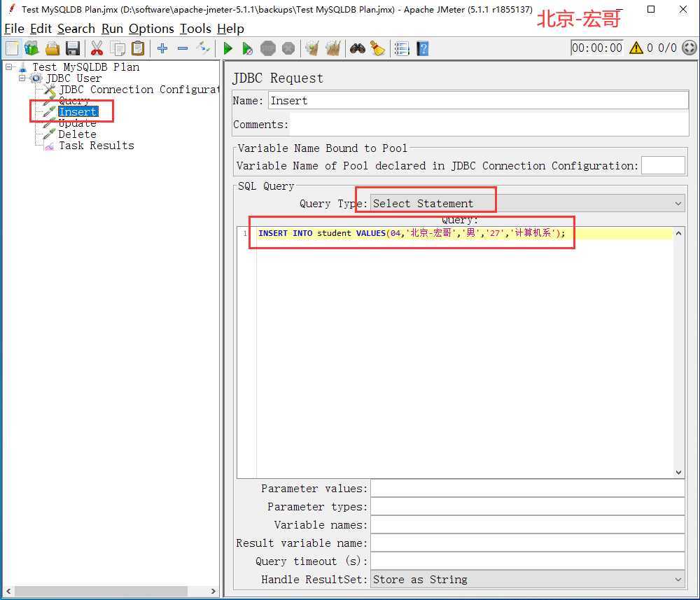
Task: Open the Templates icon in toolbar
Action: 31,48
